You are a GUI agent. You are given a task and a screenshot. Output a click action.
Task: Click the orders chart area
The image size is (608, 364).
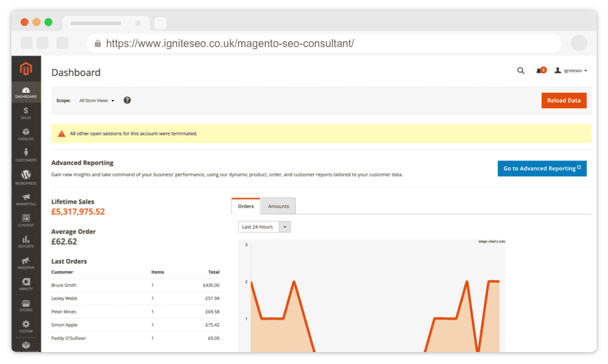click(x=371, y=296)
